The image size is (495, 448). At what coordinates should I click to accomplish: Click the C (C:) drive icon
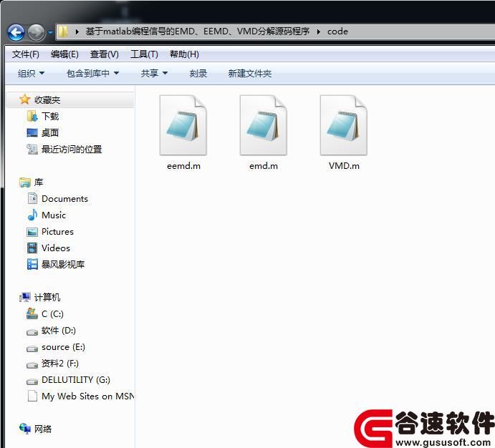point(32,313)
